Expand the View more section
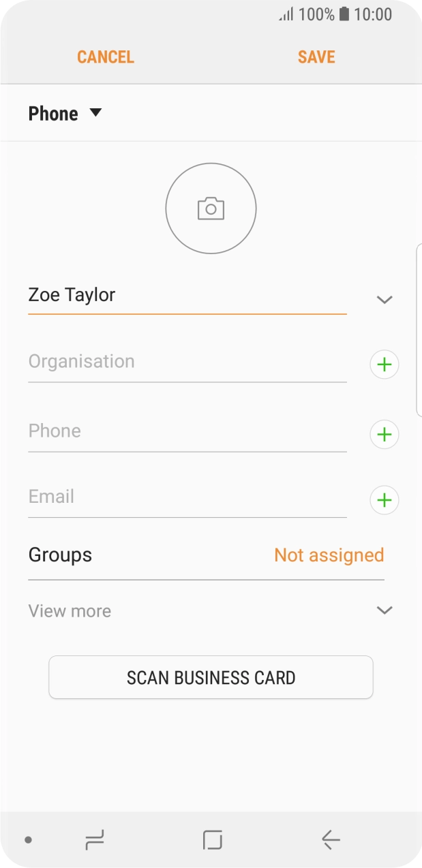Image resolution: width=422 pixels, height=868 pixels. [x=385, y=610]
